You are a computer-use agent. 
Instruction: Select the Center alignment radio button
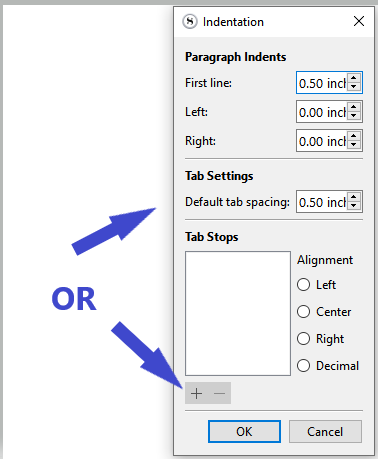point(303,312)
